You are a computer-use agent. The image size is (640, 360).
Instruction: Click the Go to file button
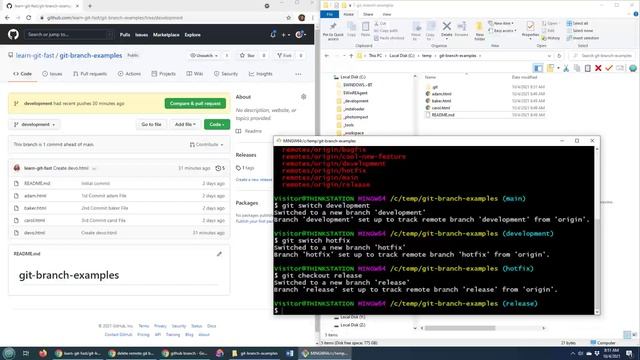[151, 124]
